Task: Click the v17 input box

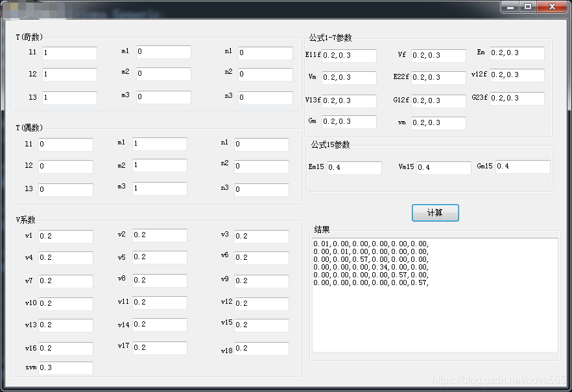Action: pyautogui.click(x=160, y=348)
